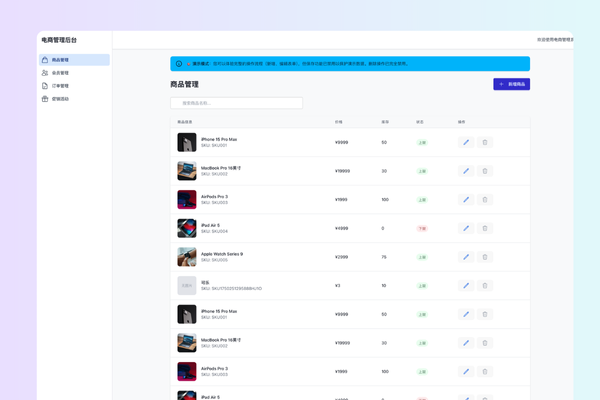Delete the first listed iPhone 15 Pro Max
The width and height of the screenshot is (600, 400).
pyautogui.click(x=485, y=142)
